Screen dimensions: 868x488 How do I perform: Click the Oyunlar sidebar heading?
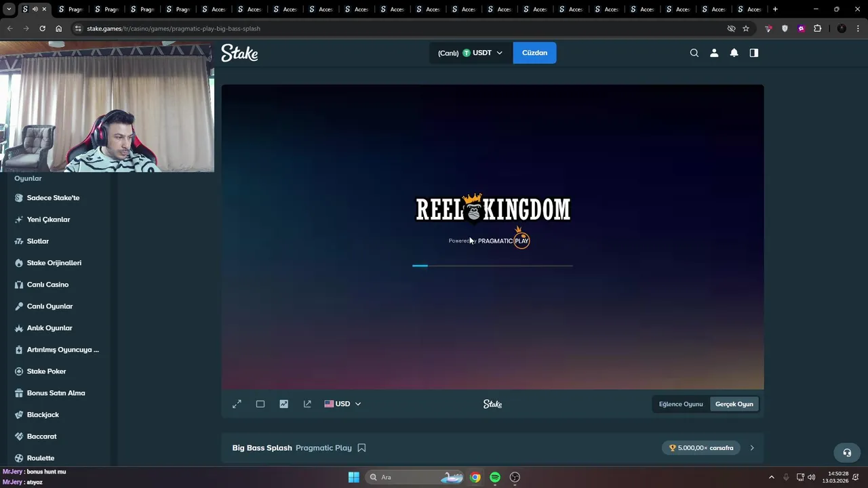[x=28, y=178]
